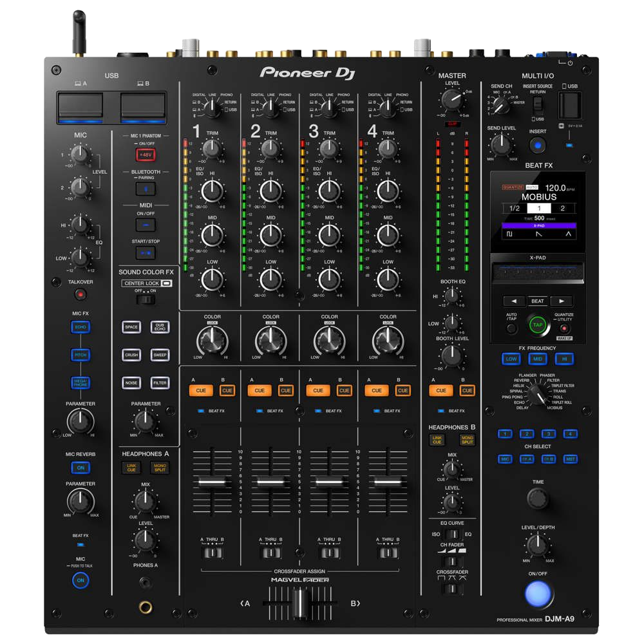Click the MIDI START/STOP button
The width and height of the screenshot is (644, 644).
coord(146,252)
